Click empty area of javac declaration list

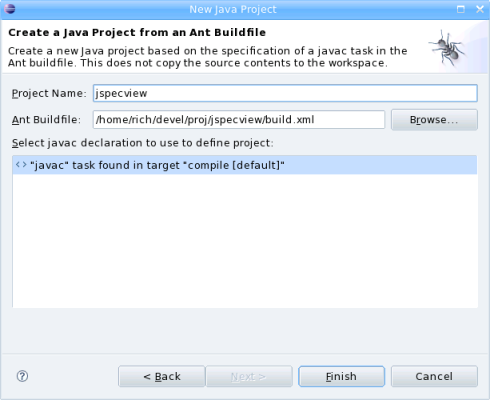click(245, 240)
